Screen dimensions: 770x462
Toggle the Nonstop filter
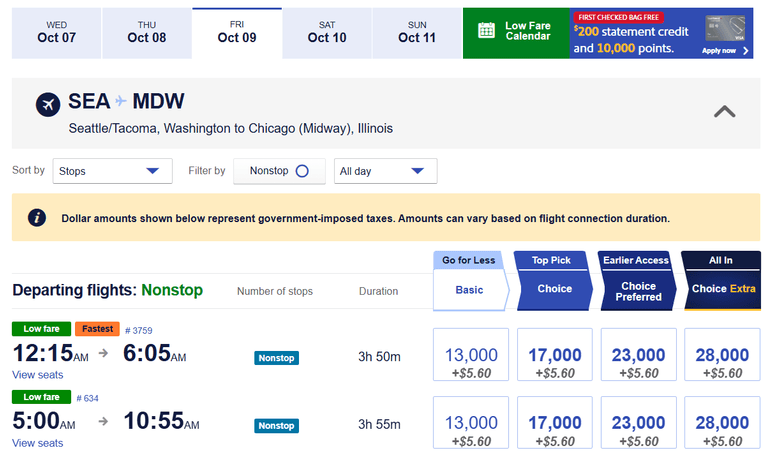coord(279,171)
